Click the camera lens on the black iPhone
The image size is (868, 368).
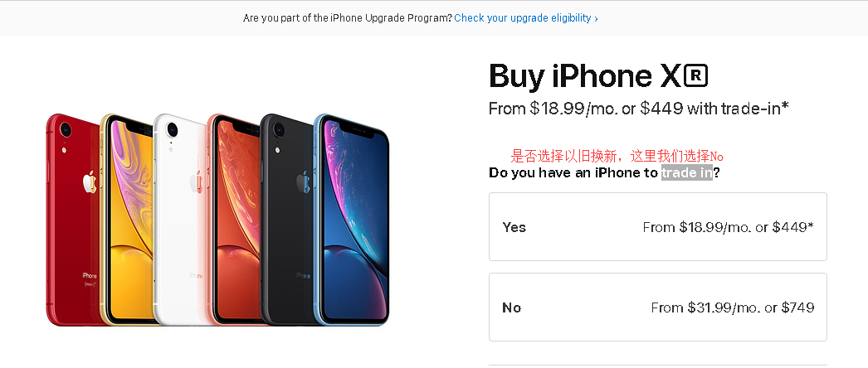click(279, 129)
